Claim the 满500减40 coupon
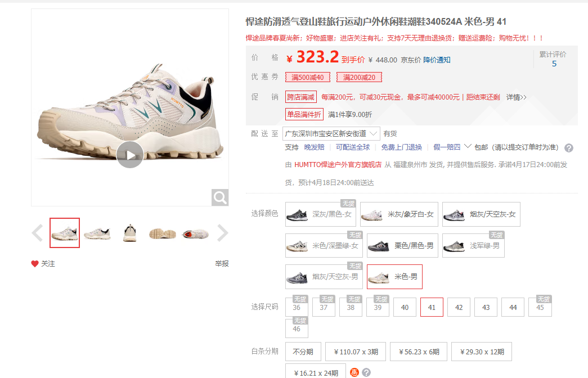This screenshot has height=378, width=588. tap(307, 77)
